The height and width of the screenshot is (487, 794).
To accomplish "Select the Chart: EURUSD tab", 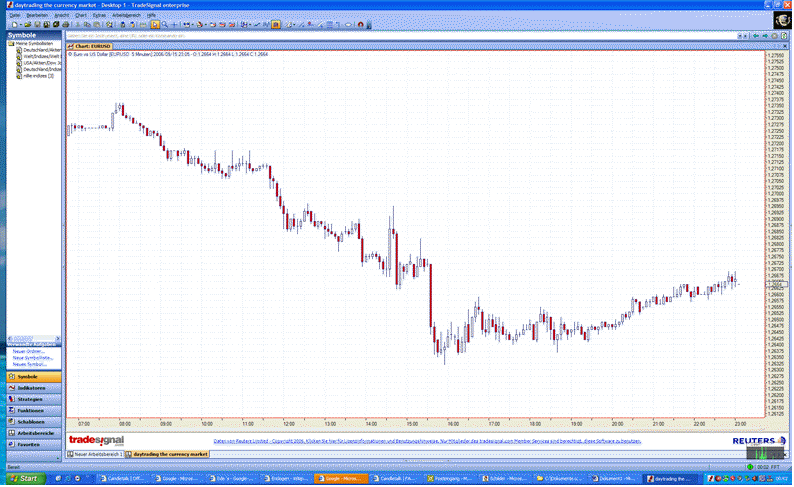I will click(x=88, y=46).
